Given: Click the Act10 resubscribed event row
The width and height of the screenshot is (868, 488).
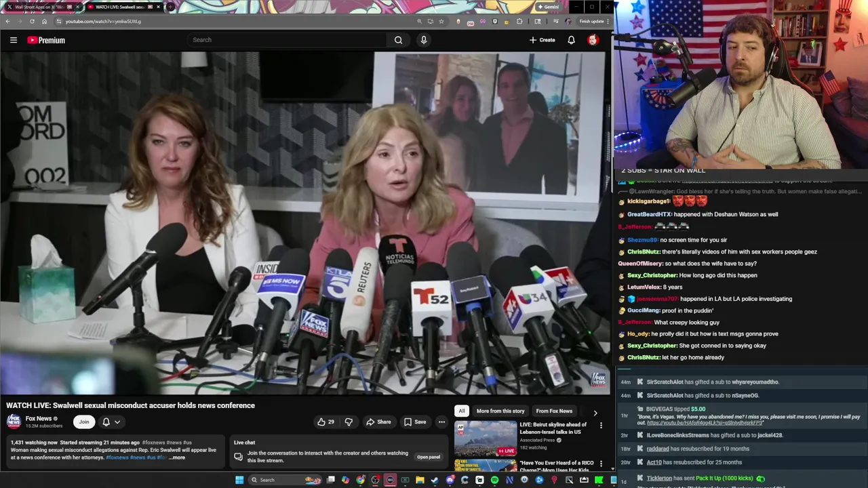Looking at the screenshot, I should coord(743,462).
